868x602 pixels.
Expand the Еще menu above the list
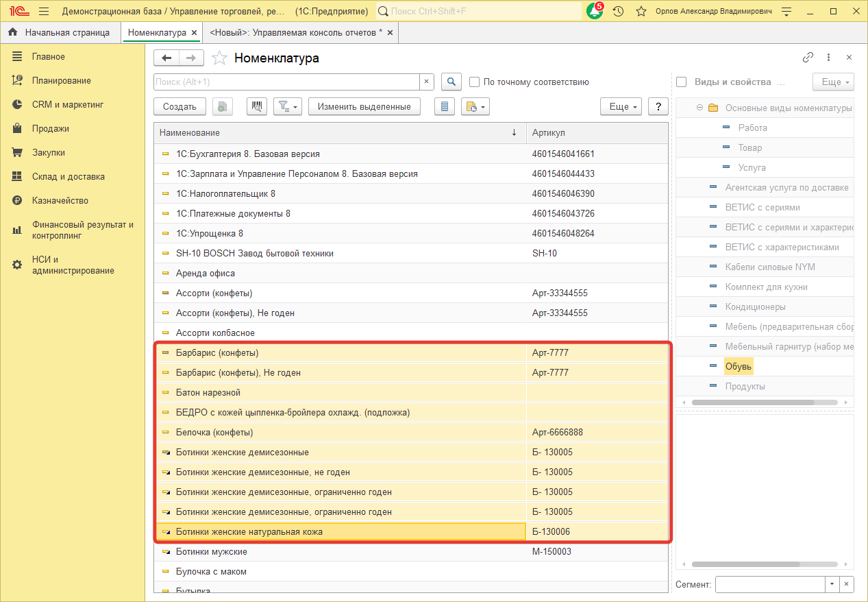click(x=621, y=106)
